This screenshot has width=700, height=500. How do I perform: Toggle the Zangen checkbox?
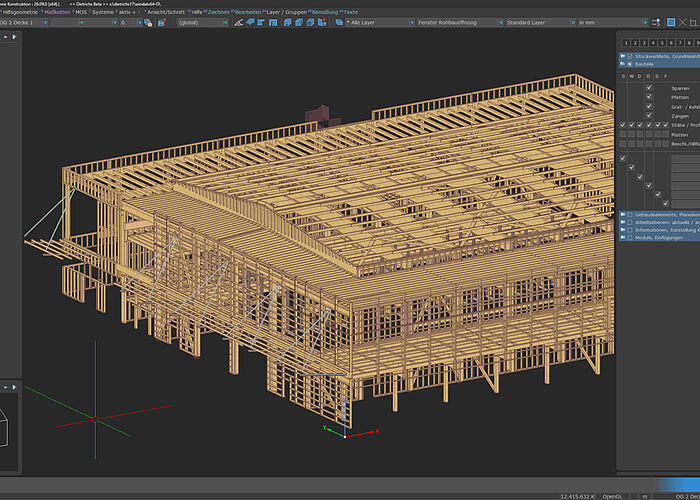(x=649, y=115)
